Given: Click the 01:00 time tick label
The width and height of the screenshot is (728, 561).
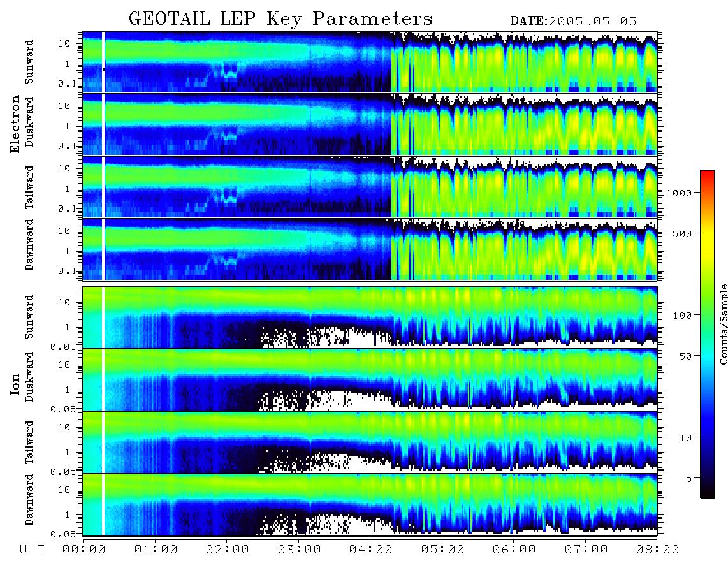Looking at the screenshot, I should coord(156,550).
